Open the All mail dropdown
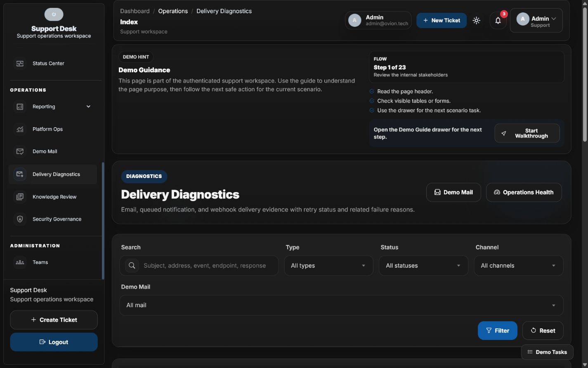This screenshot has height=368, width=588. (341, 305)
